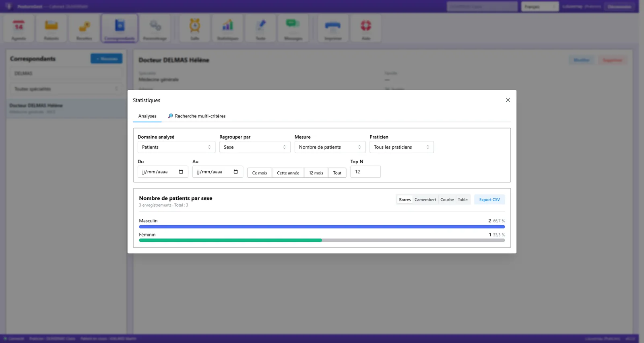Click the Top N input field
Viewport: 644px width, 343px height.
point(365,172)
